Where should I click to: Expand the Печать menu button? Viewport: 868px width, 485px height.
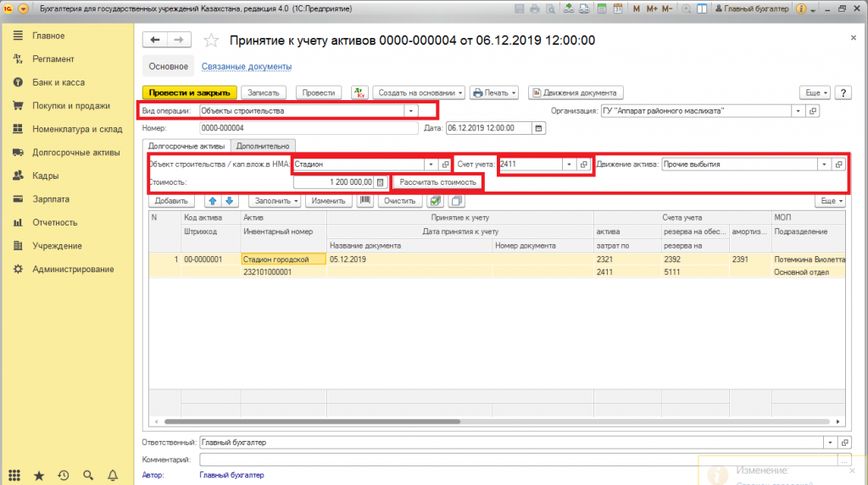point(495,92)
